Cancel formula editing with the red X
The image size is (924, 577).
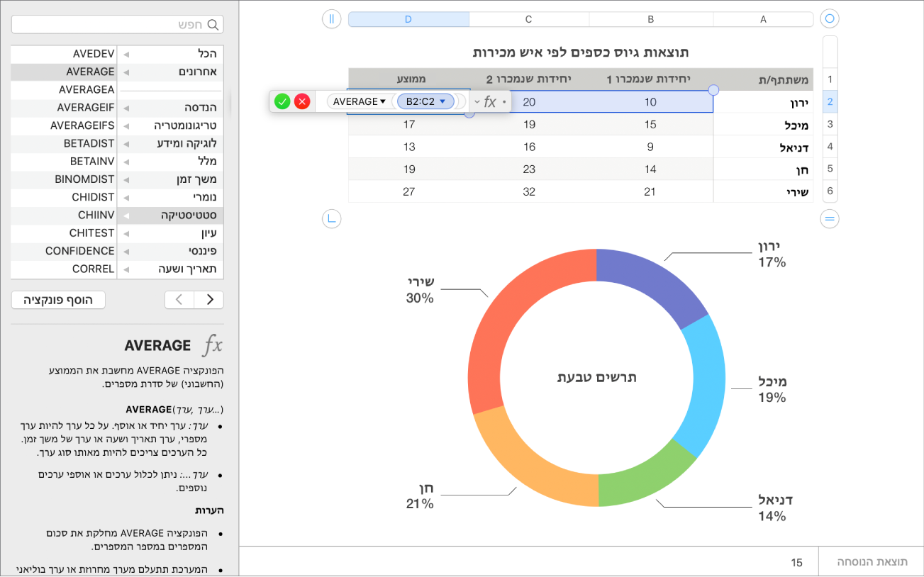(302, 101)
